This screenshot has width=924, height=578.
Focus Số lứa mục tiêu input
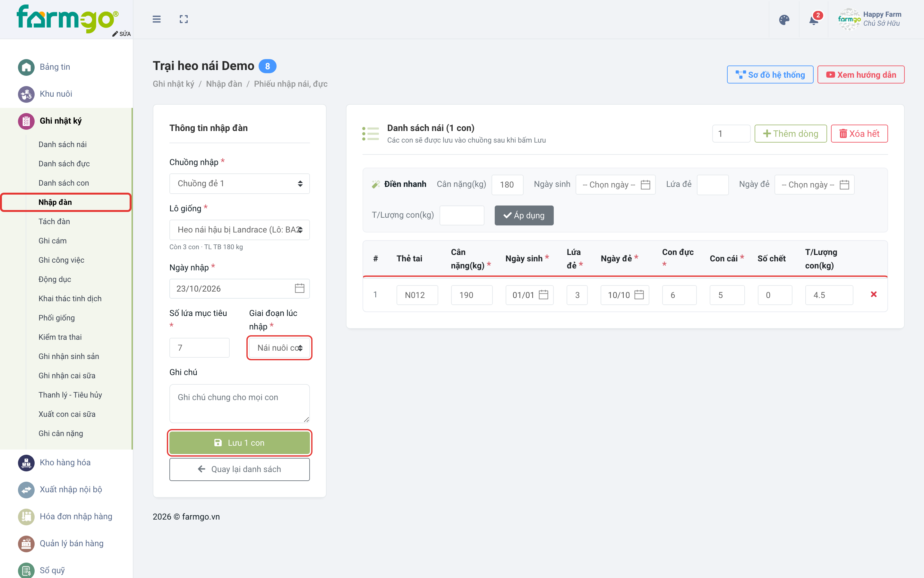point(199,348)
